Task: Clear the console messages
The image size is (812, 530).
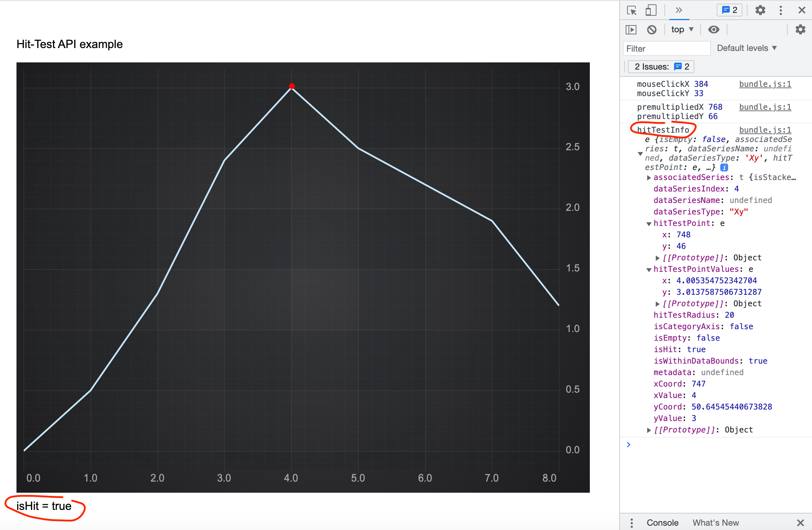Action: point(652,29)
